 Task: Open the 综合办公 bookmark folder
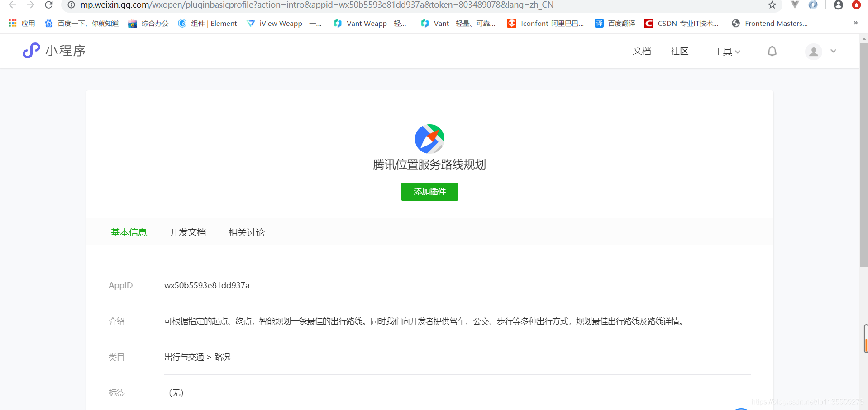[148, 24]
